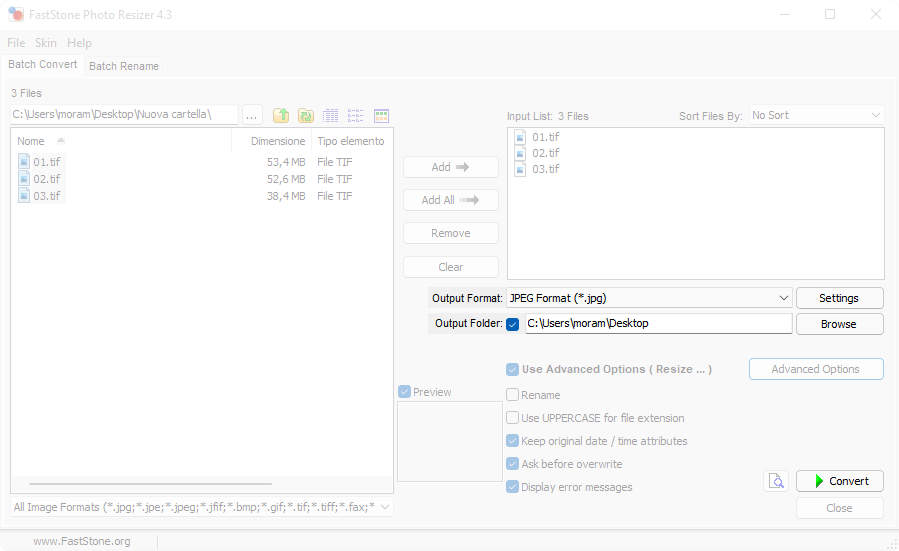Click Browse for output folder
899x551 pixels.
pos(839,324)
